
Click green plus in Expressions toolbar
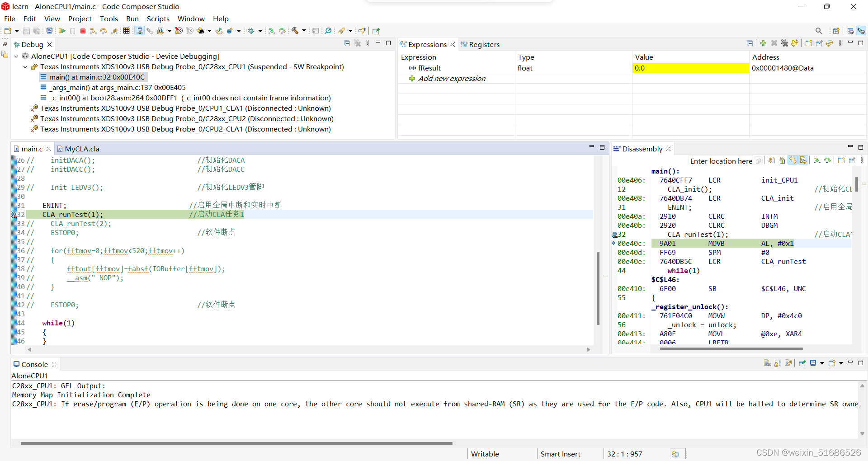[763, 43]
